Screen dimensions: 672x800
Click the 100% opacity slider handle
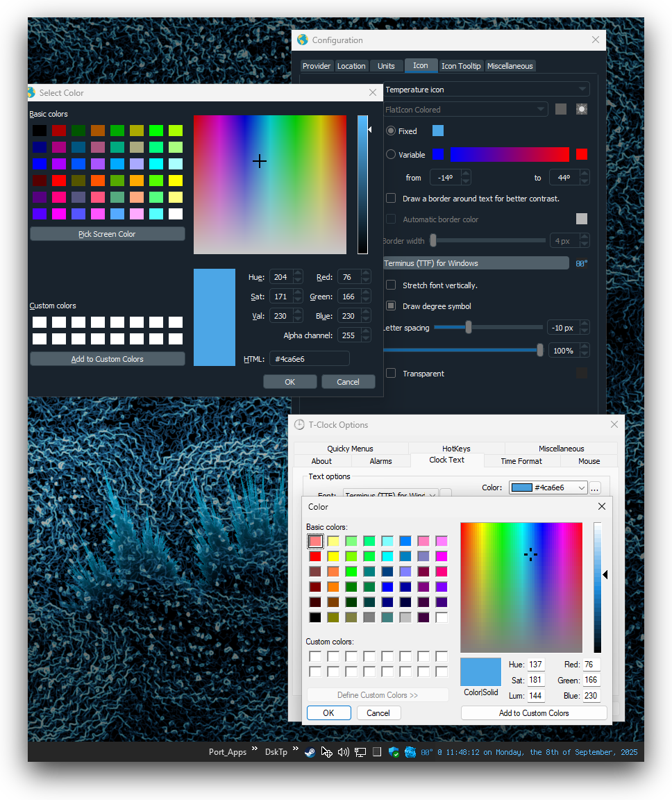[540, 350]
